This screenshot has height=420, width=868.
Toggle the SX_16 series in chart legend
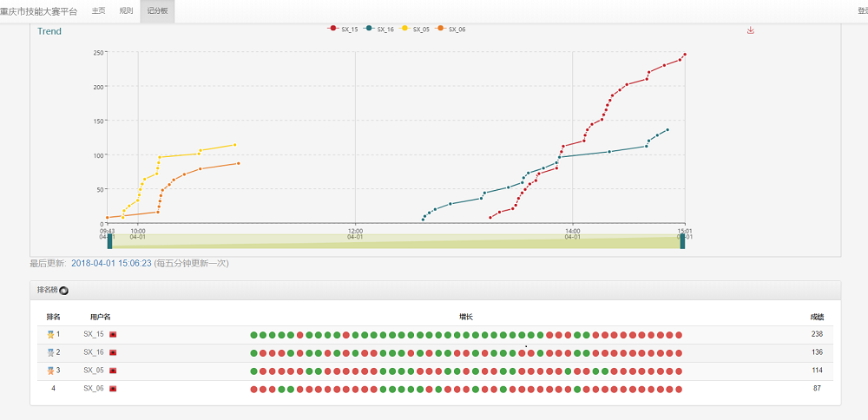tap(380, 30)
